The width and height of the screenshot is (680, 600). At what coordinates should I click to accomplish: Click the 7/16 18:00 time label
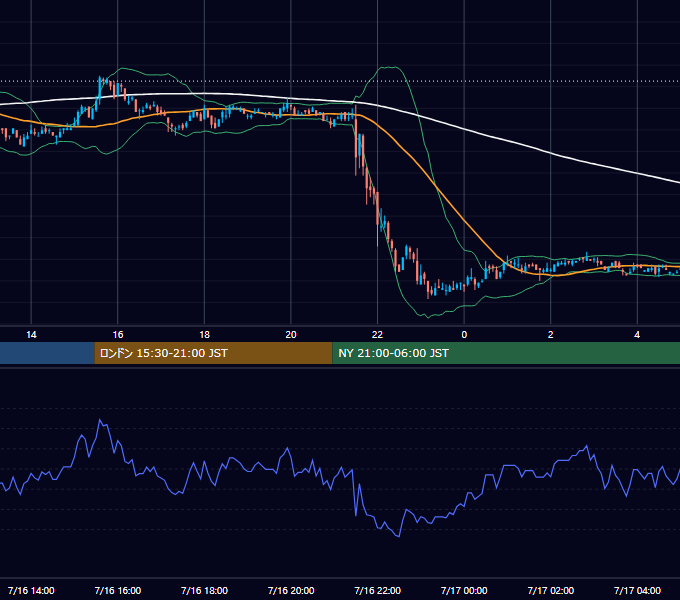204,590
